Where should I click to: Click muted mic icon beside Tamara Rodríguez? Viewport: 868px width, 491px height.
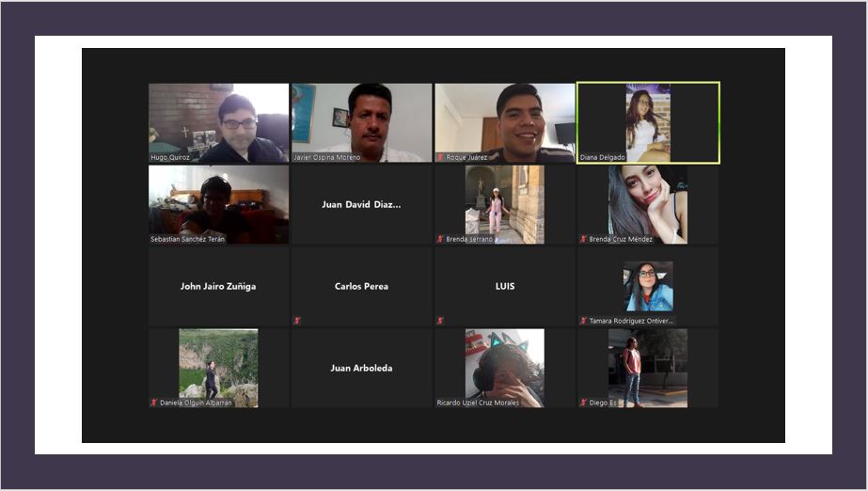(x=583, y=321)
